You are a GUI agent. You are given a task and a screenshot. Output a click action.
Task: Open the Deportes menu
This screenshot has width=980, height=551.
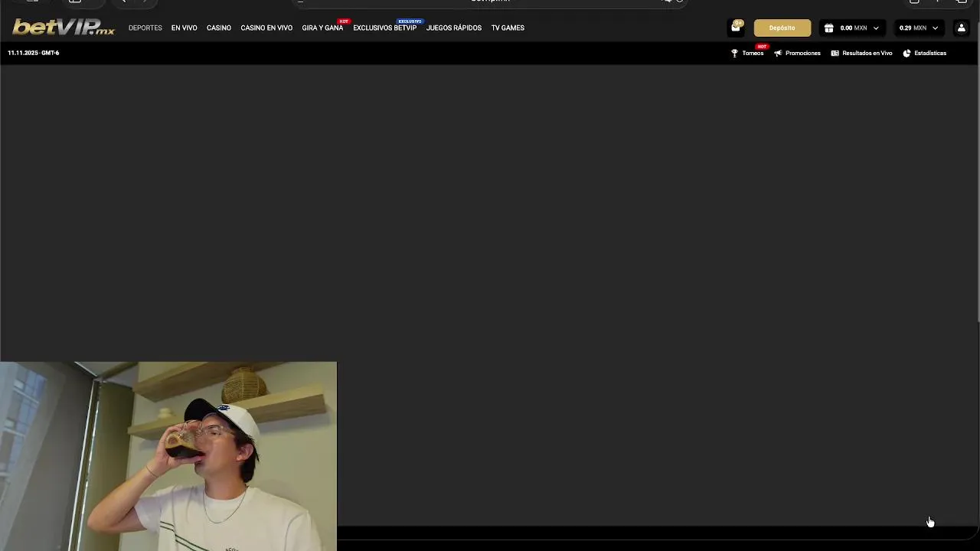(145, 28)
